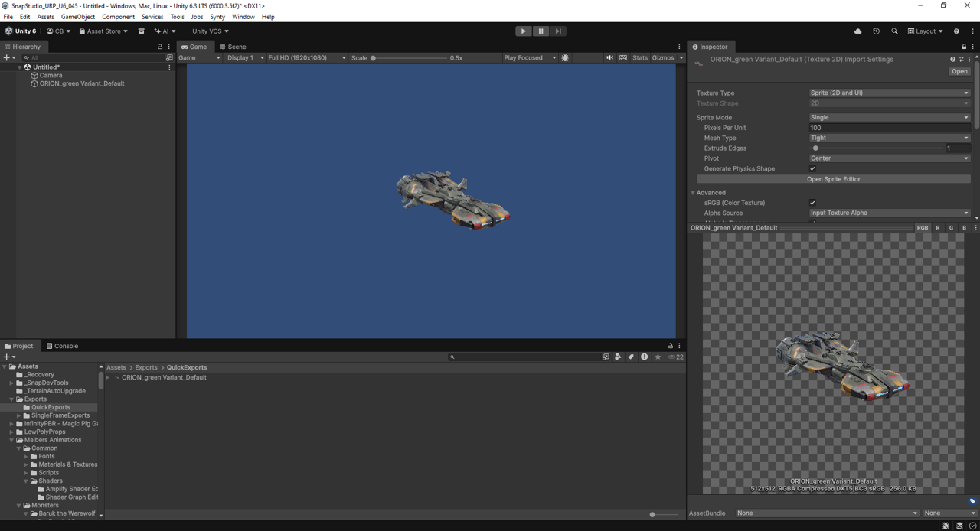The height and width of the screenshot is (531, 980).
Task: Toggle sRGB (Color Texture) checkbox
Action: click(812, 203)
